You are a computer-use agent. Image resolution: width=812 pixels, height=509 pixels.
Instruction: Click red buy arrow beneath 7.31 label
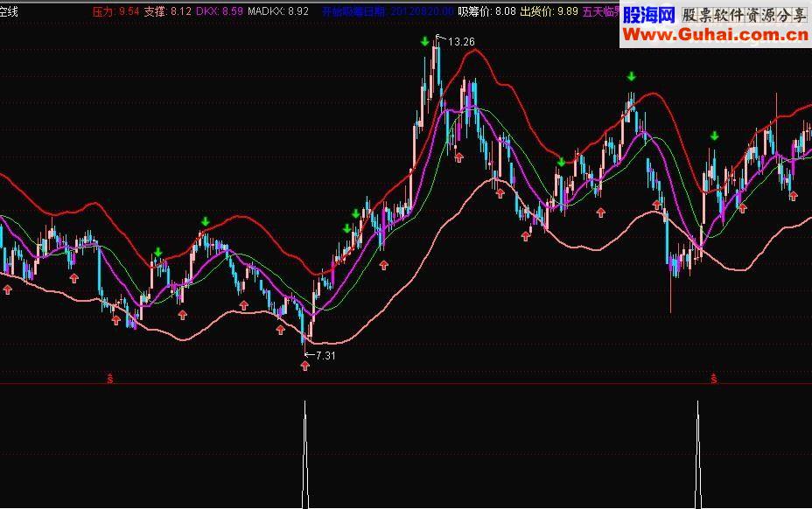tap(305, 366)
